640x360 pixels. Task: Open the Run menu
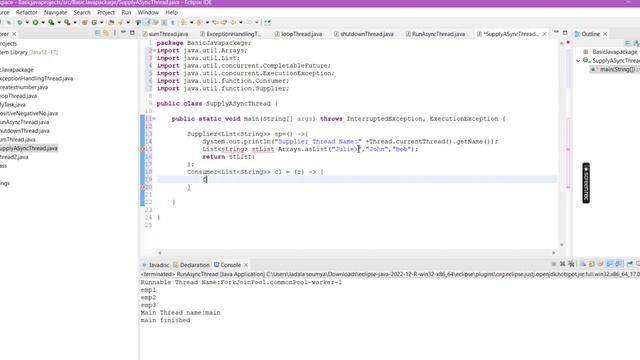click(126, 13)
